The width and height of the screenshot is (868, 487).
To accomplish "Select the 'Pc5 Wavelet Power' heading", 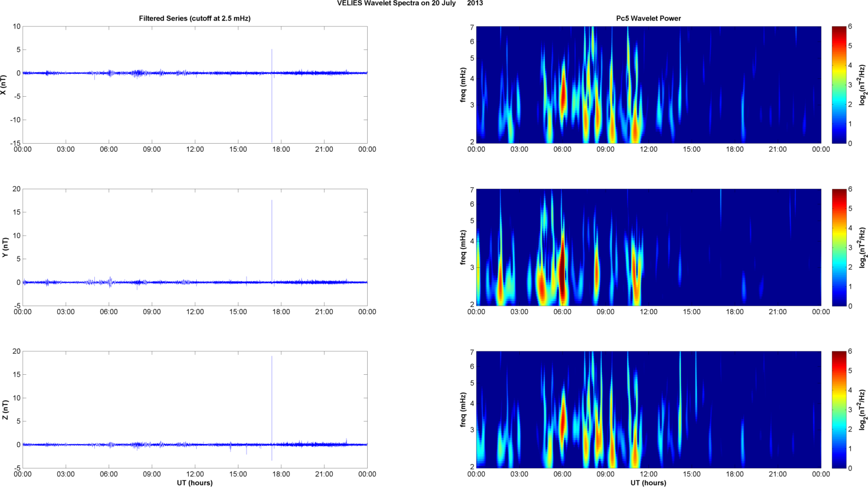I will (x=648, y=18).
